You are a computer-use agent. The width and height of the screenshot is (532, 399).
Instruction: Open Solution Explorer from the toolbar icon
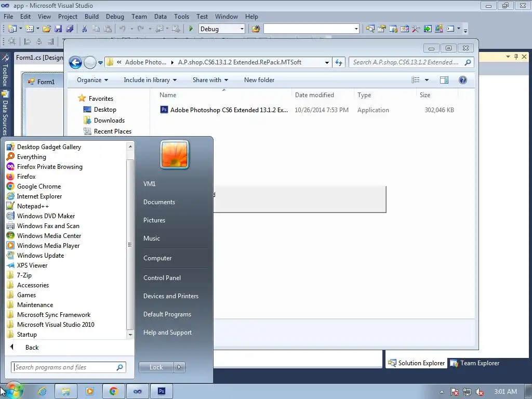point(370,29)
